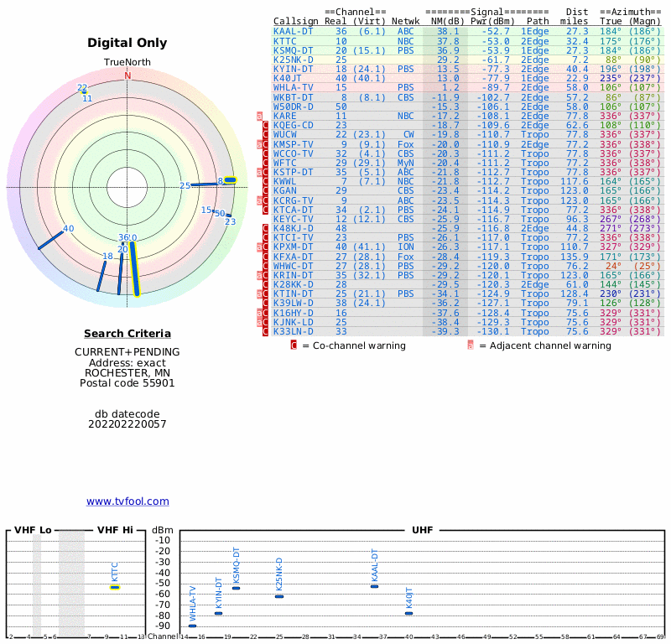Open the www.tvfool.com link
671x644 pixels.
[x=127, y=501]
